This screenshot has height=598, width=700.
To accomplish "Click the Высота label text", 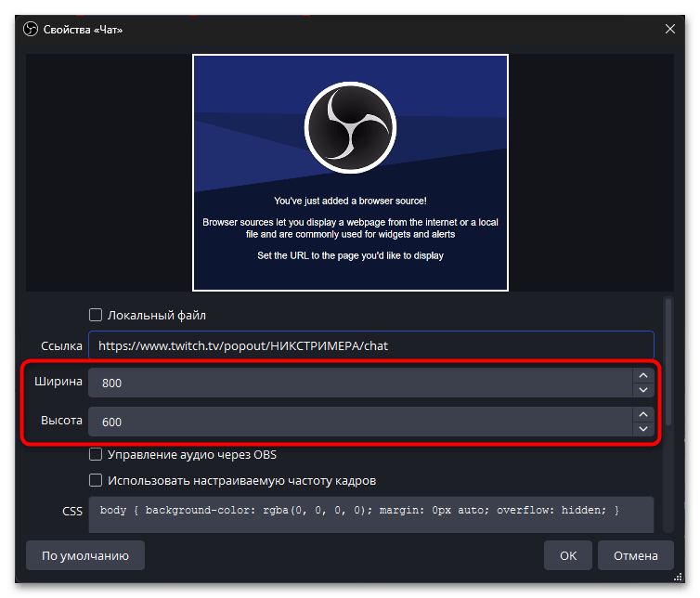I will pos(61,421).
